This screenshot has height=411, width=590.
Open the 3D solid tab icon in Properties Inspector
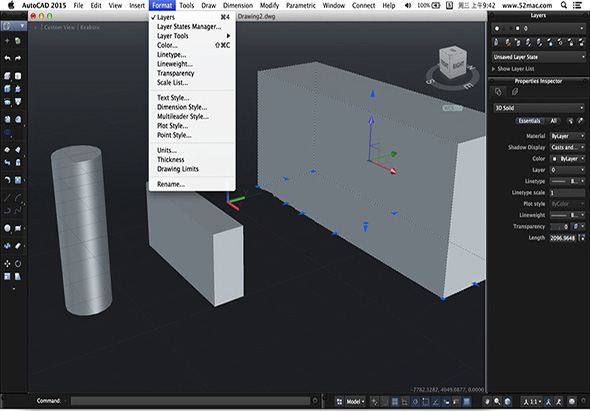click(x=514, y=92)
